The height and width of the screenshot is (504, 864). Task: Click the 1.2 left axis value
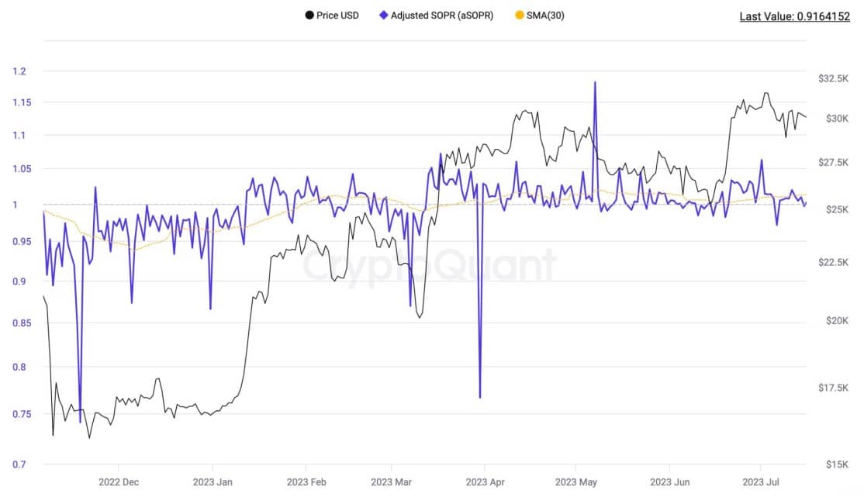pyautogui.click(x=19, y=71)
